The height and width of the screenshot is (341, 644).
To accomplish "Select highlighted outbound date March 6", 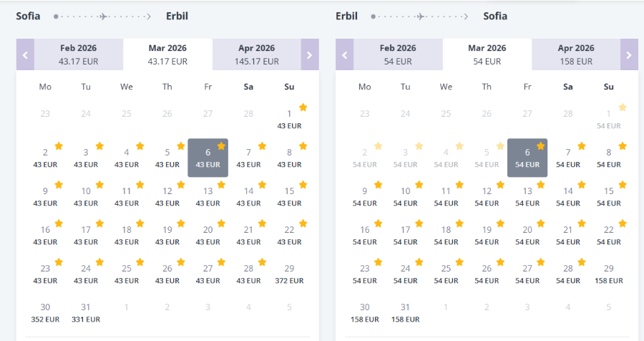I will pyautogui.click(x=208, y=158).
